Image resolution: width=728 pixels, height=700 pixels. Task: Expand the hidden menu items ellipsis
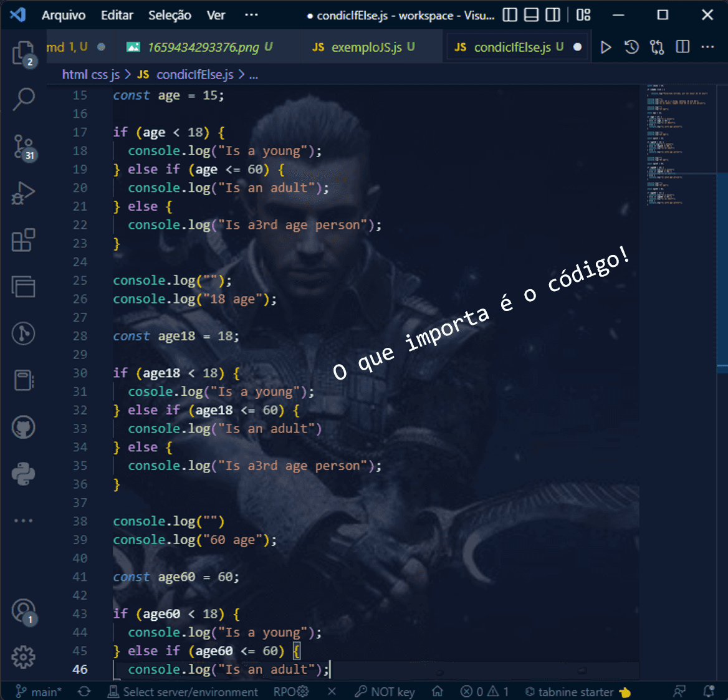click(251, 15)
